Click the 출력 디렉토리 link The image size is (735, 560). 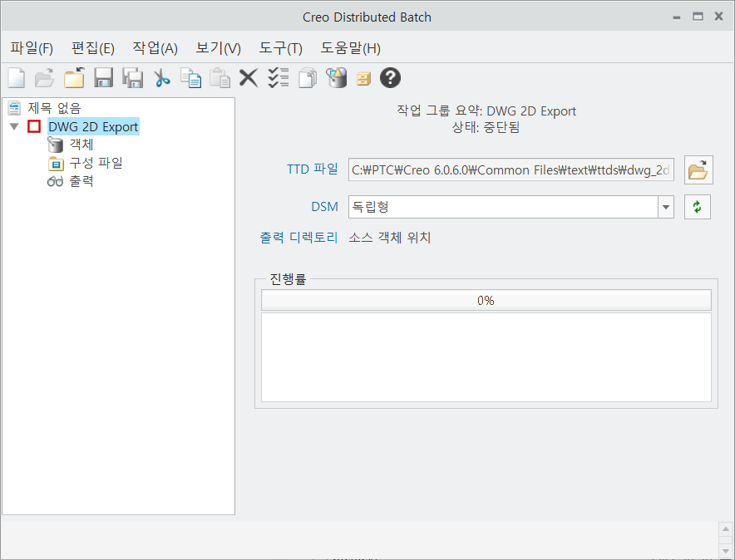point(298,238)
